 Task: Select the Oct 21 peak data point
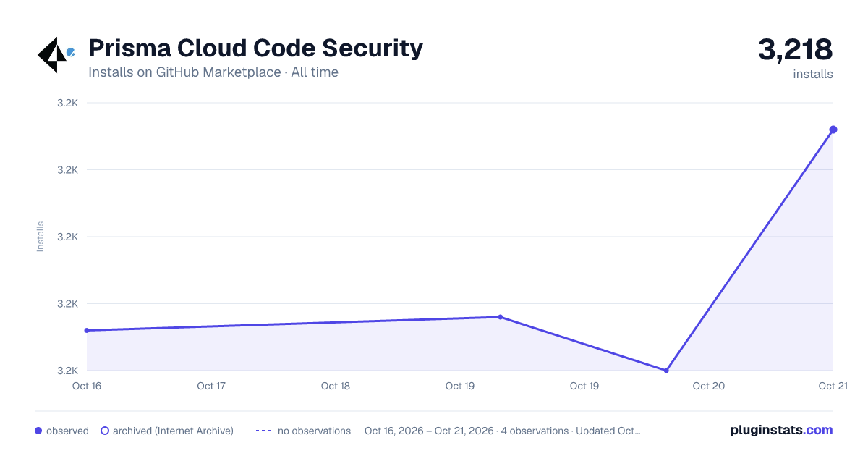pyautogui.click(x=833, y=130)
